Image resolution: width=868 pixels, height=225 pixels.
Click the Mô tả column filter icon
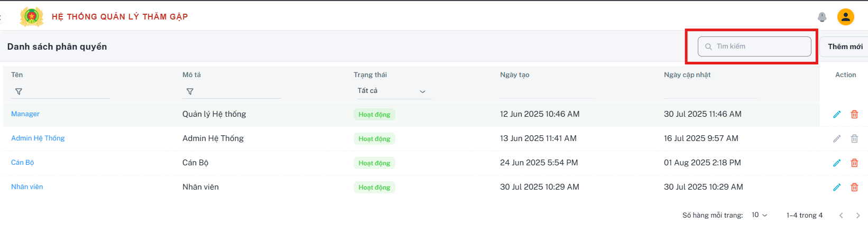coord(190,91)
